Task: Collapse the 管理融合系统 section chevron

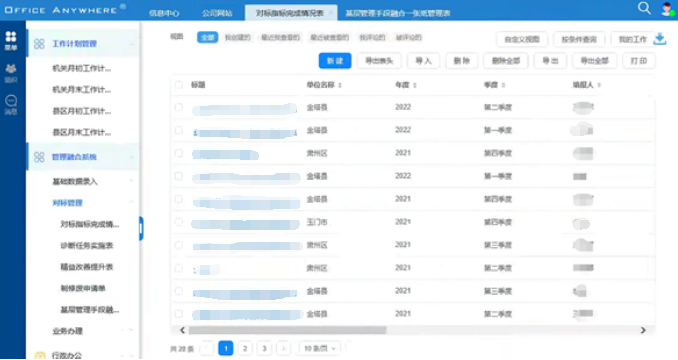Action: tap(131, 157)
